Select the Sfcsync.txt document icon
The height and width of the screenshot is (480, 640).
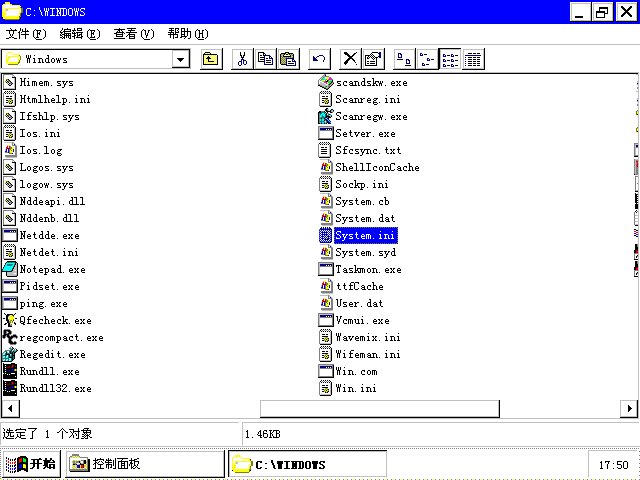(x=325, y=150)
